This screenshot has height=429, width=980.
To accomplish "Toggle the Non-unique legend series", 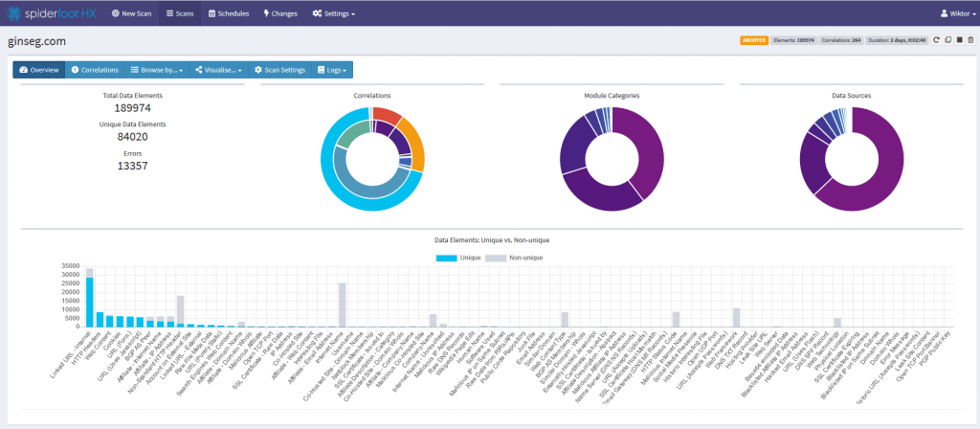I will 515,258.
